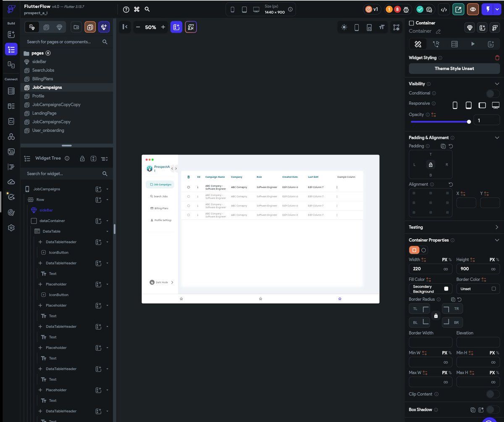
Task: Open the settings gear in left sidebar
Action: pos(11,227)
